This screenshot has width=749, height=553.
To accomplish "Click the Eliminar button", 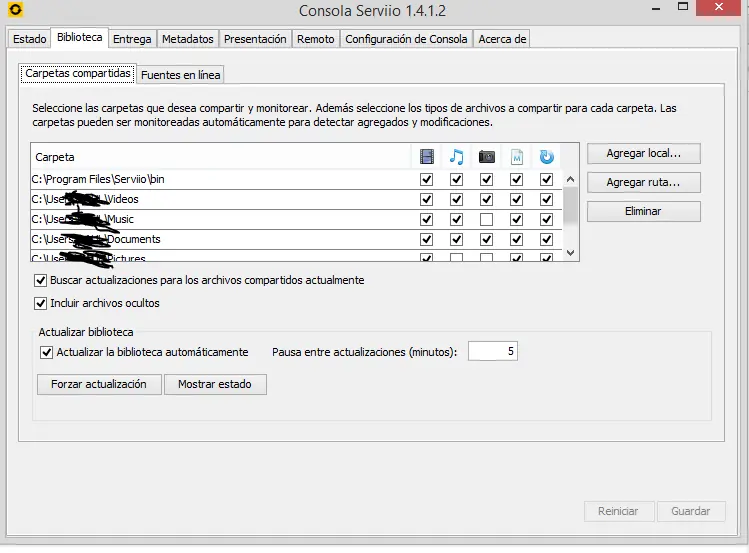I will 644,211.
